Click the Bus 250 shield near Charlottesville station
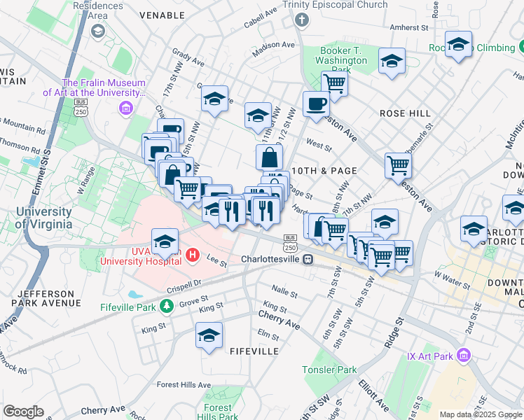Image resolution: width=524 pixels, height=420 pixels. [290, 244]
